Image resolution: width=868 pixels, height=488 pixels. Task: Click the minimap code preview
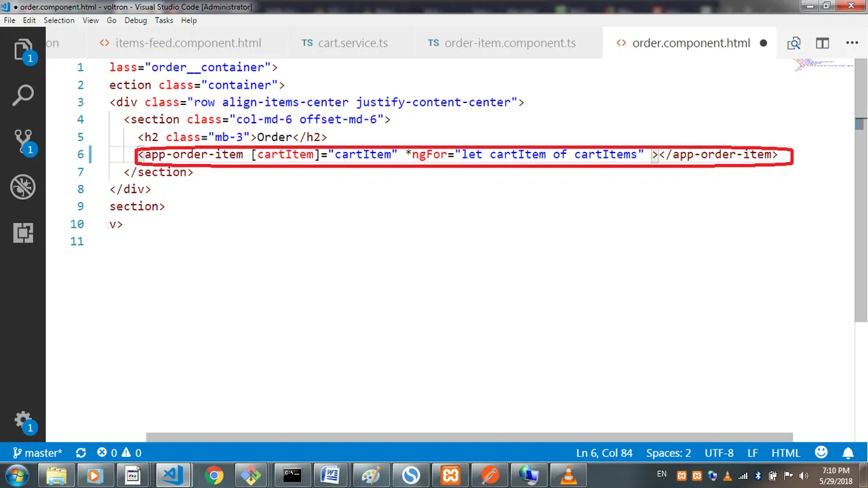pos(823,64)
